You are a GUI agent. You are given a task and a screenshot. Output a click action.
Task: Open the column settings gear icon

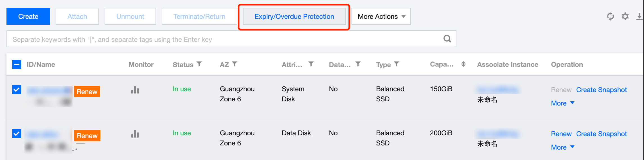coord(625,16)
